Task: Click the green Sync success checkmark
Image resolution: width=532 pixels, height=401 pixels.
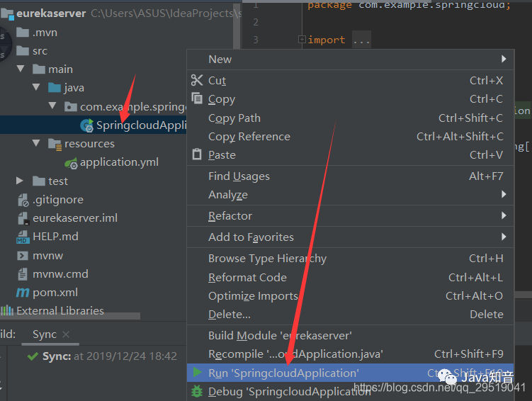Action: (33, 356)
